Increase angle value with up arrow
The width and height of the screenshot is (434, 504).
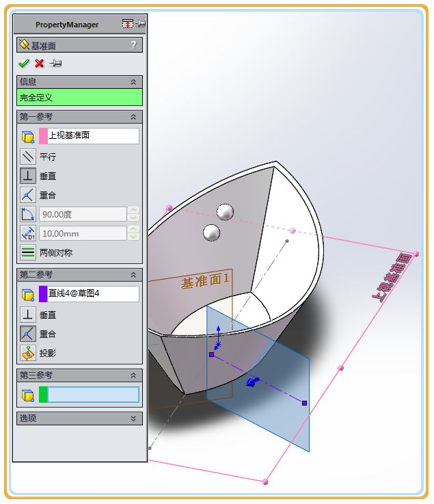point(133,210)
